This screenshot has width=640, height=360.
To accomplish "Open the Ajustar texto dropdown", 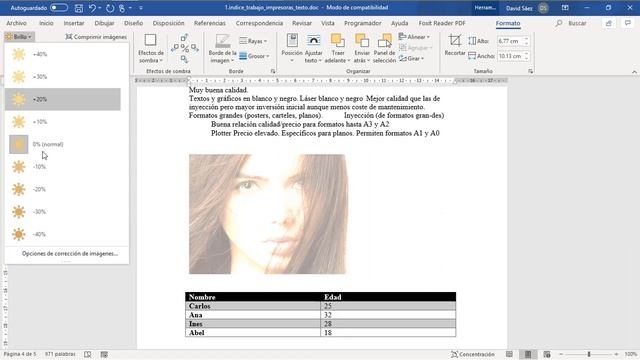I will tap(313, 48).
